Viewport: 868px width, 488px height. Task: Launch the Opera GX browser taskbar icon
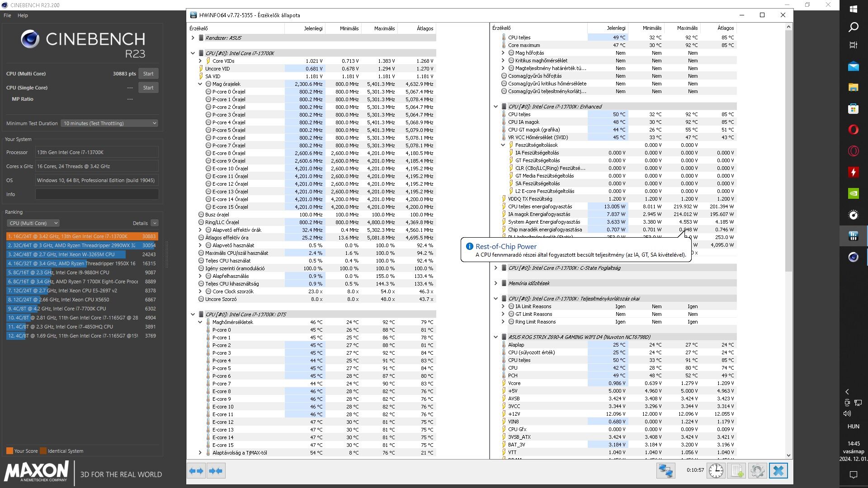[x=854, y=151]
